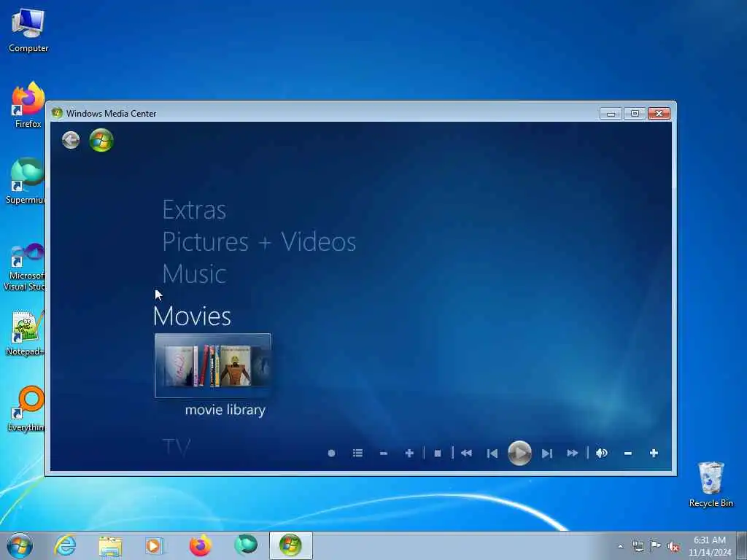Lower volume with the minus button
Screen dimensions: 747x560
[628, 454]
